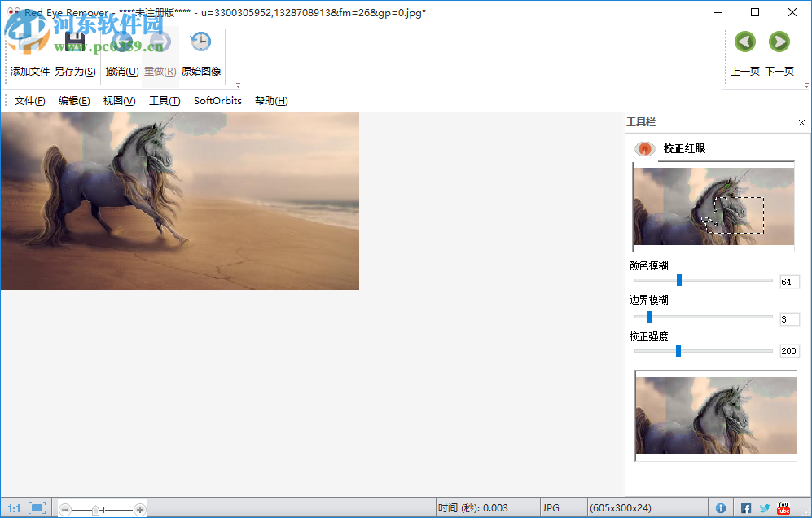Click the 校正红眼 panel heading text
Viewport: 812px width, 518px height.
pos(684,149)
